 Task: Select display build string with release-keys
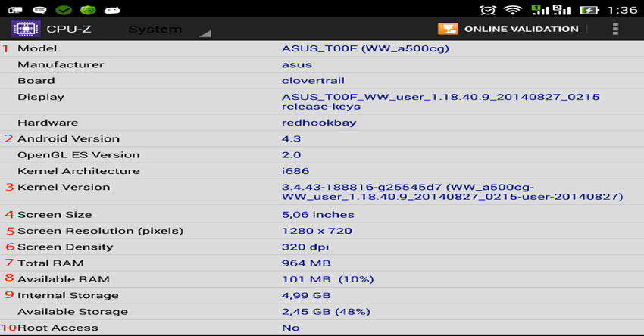[x=441, y=101]
